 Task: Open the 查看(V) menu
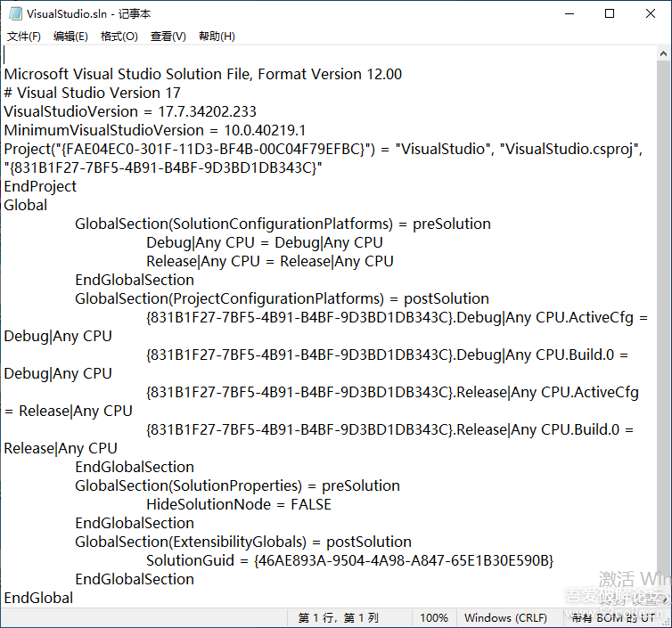(x=168, y=37)
